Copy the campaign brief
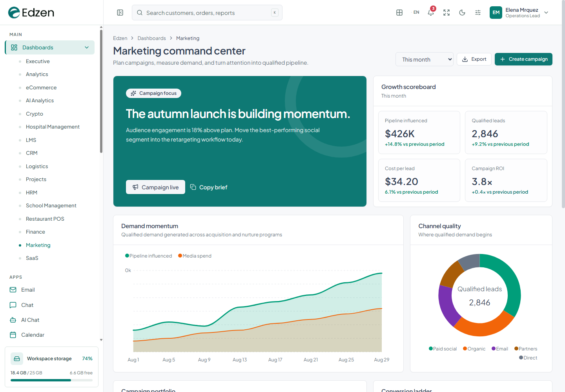This screenshot has width=565, height=392. [209, 187]
